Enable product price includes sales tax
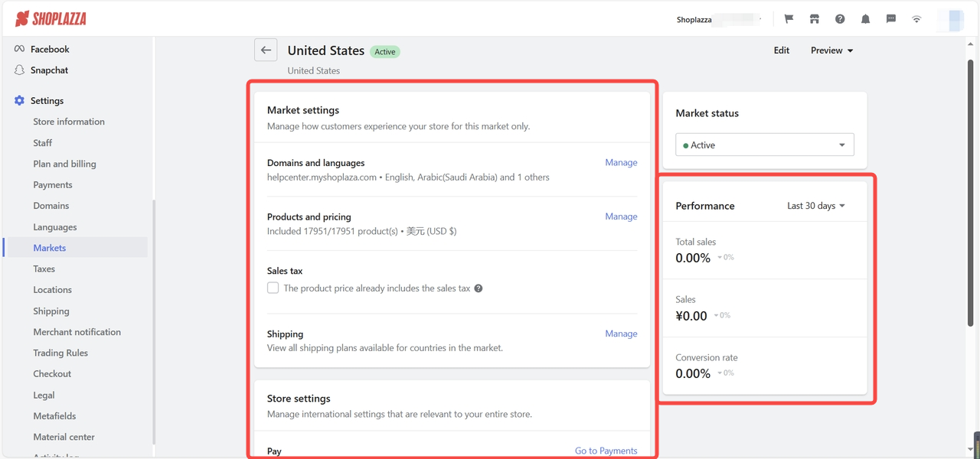 pyautogui.click(x=273, y=288)
